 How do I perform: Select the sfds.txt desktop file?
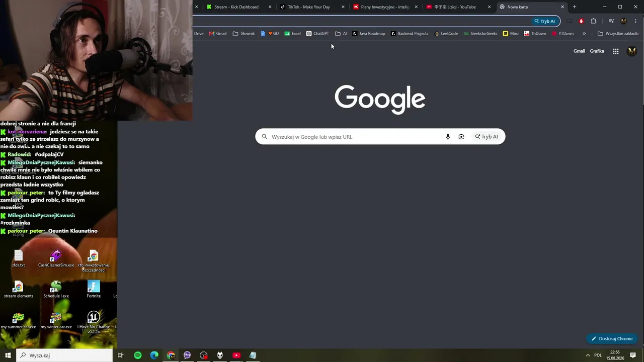pos(19,258)
